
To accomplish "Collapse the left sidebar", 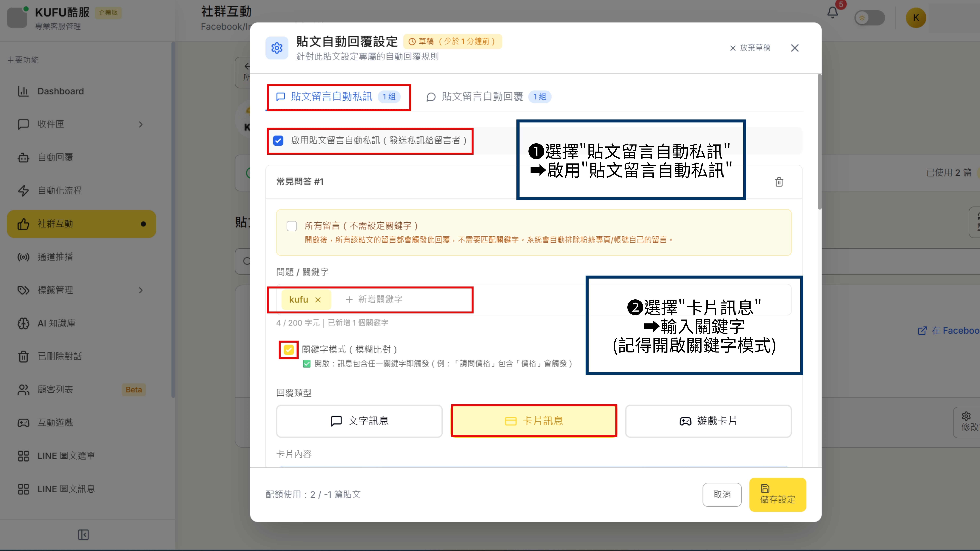I will pyautogui.click(x=83, y=534).
